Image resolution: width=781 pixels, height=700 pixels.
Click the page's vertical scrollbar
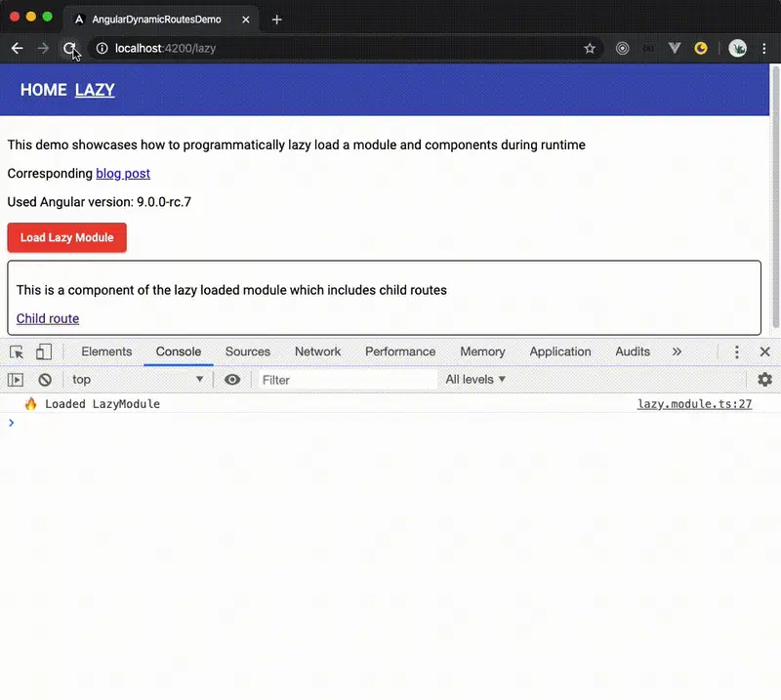tap(775, 195)
